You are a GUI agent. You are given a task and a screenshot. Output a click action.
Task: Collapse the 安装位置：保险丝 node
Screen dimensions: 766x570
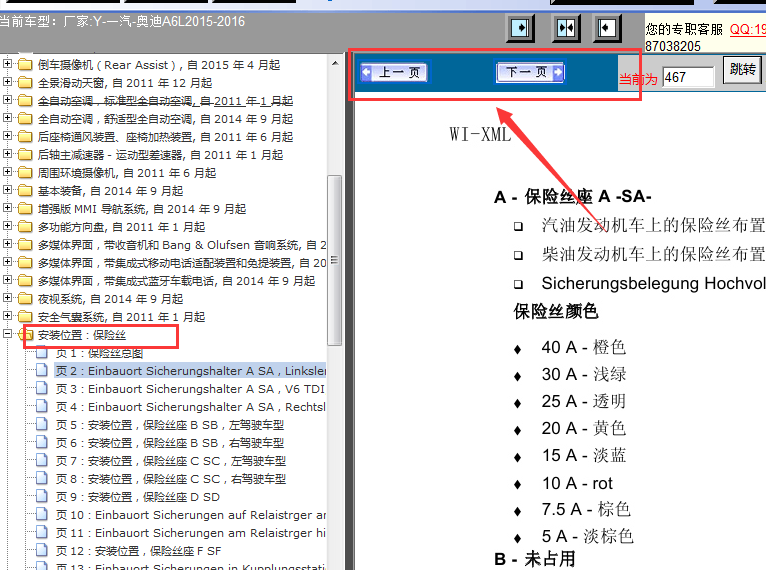coord(7,334)
